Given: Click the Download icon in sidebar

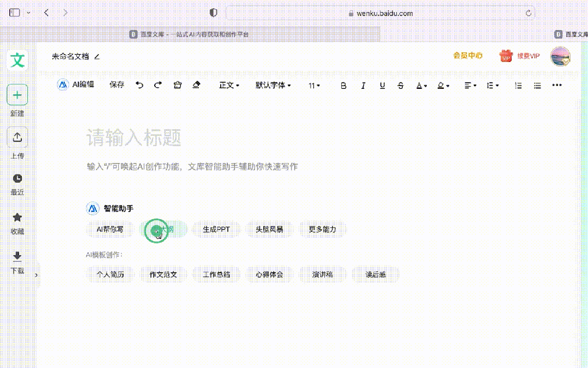Looking at the screenshot, I should (17, 257).
